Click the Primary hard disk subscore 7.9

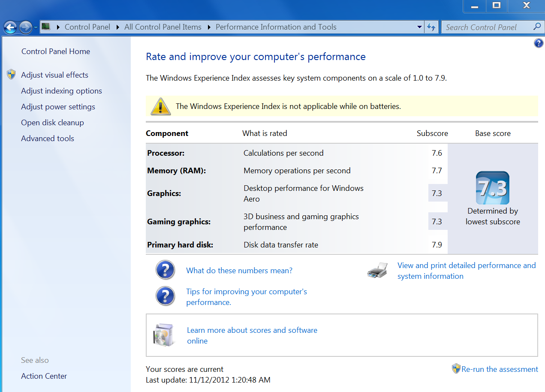tap(437, 245)
